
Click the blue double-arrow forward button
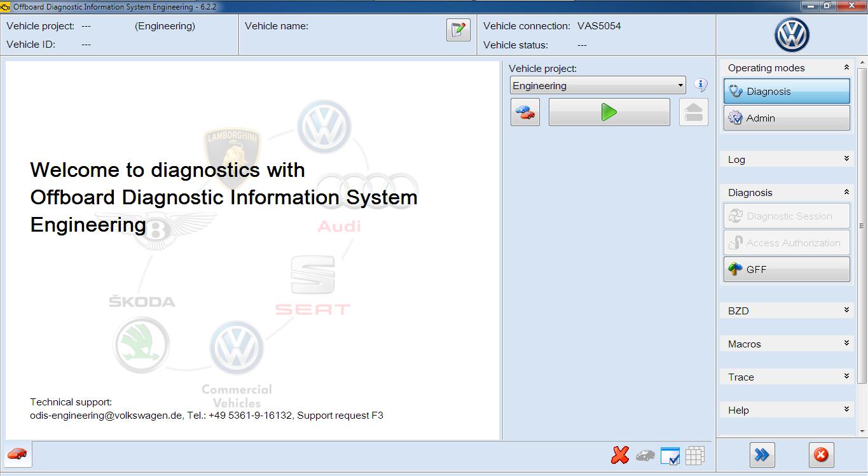click(x=762, y=455)
